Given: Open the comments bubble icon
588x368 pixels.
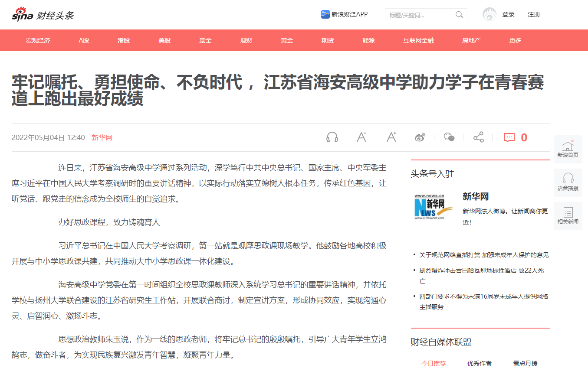Looking at the screenshot, I should pos(509,137).
